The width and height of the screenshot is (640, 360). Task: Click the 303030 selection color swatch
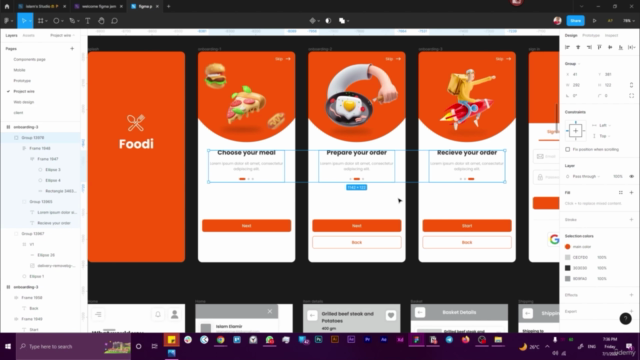[567, 268]
